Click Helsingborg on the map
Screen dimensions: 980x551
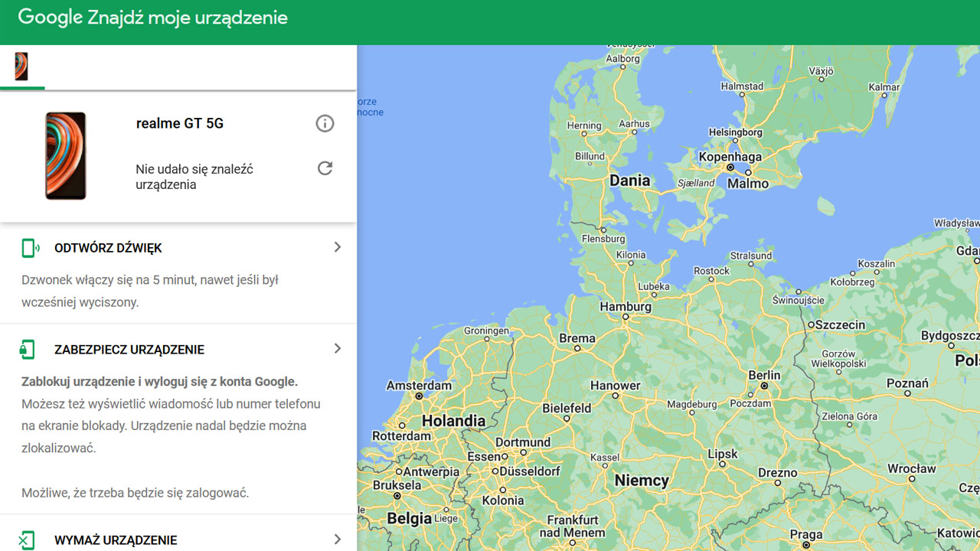point(736,132)
